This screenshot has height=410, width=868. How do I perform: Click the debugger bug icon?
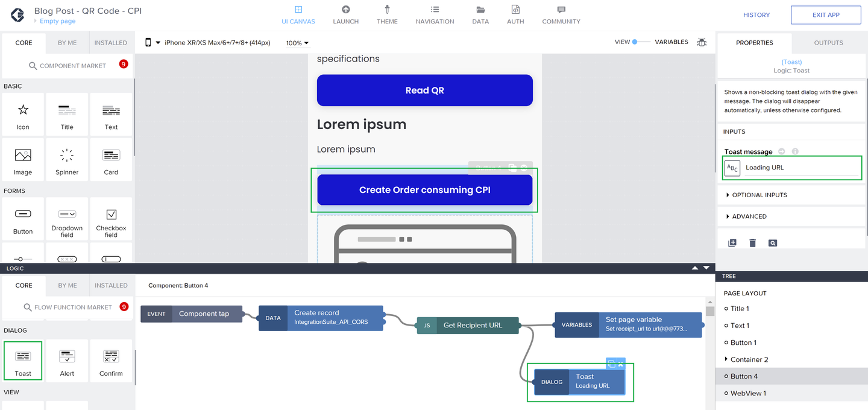click(702, 42)
